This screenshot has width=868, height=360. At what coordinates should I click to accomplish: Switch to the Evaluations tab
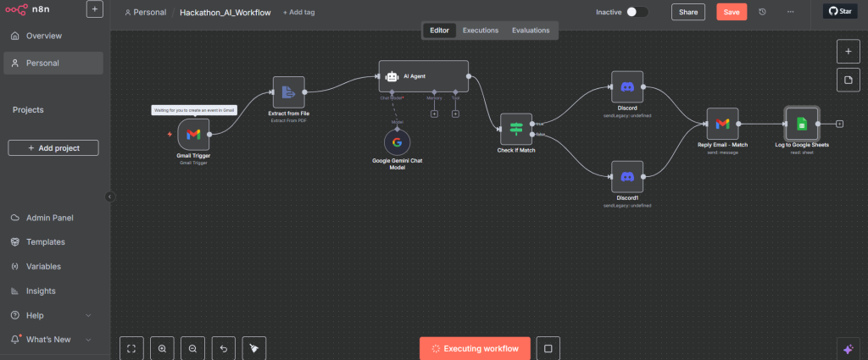530,30
